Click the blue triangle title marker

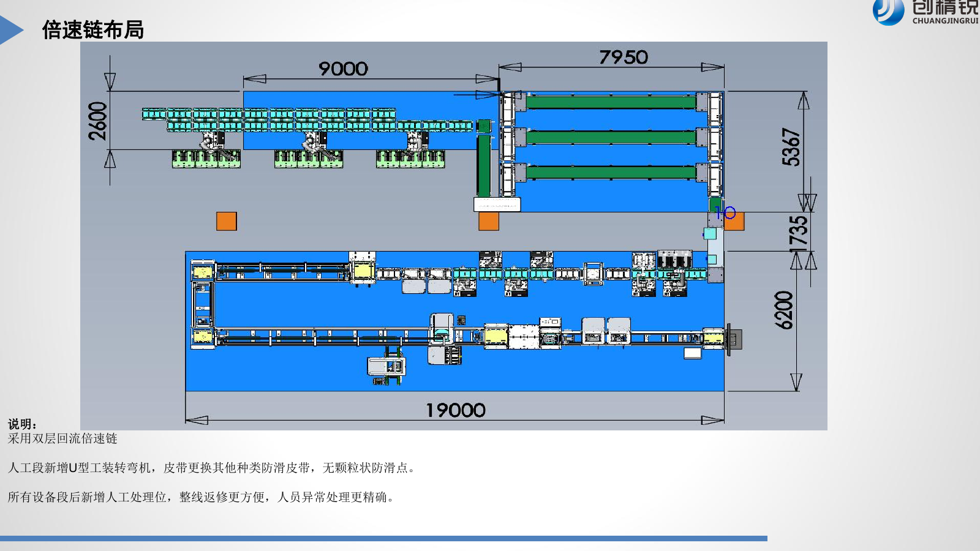[11, 30]
